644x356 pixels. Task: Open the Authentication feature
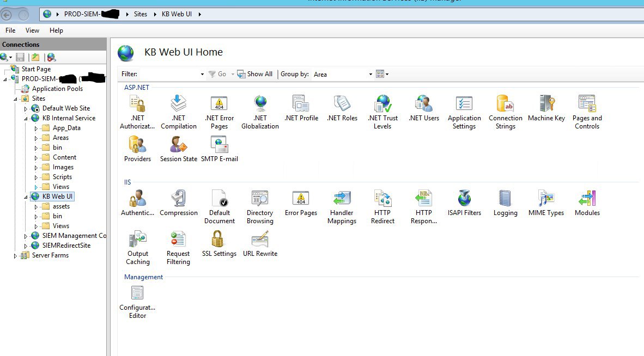coord(137,203)
